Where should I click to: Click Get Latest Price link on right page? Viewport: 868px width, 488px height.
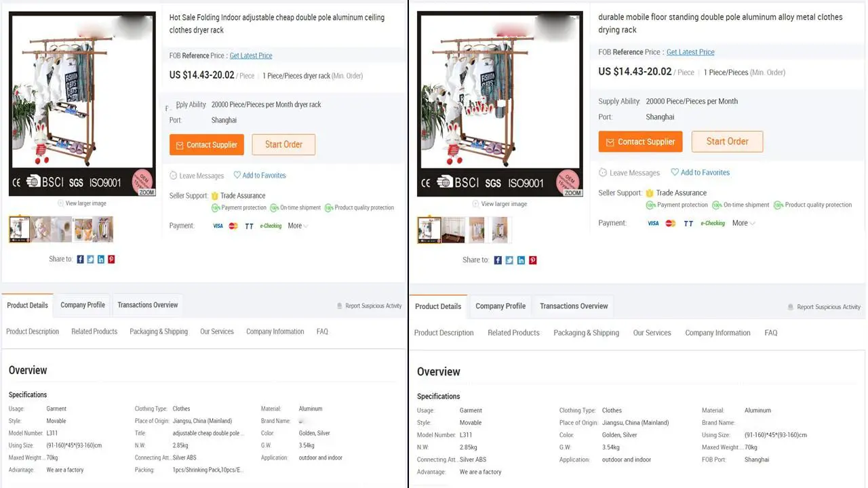(x=690, y=52)
